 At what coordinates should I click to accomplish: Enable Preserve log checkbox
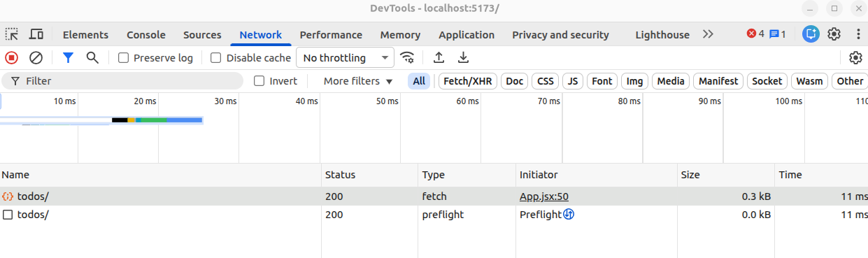pyautogui.click(x=123, y=58)
